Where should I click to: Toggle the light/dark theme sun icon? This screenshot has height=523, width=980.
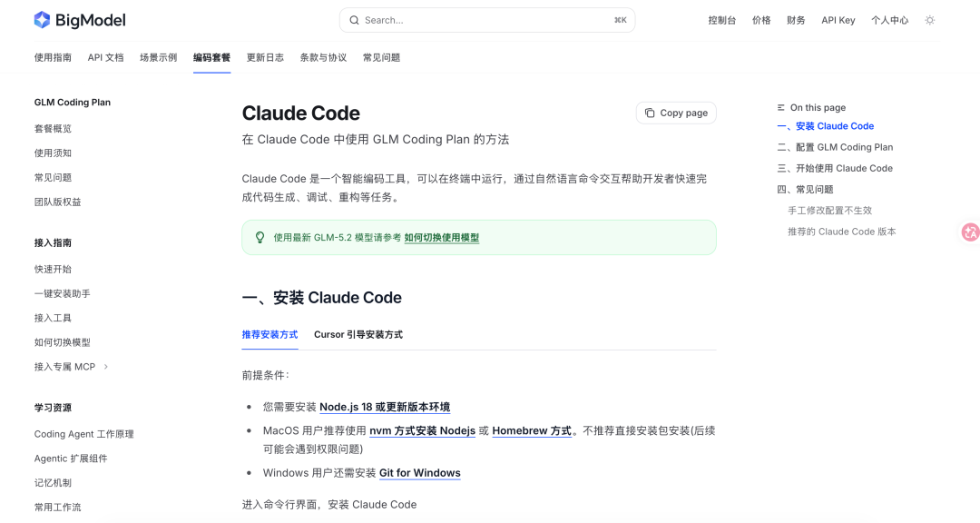[x=930, y=20]
